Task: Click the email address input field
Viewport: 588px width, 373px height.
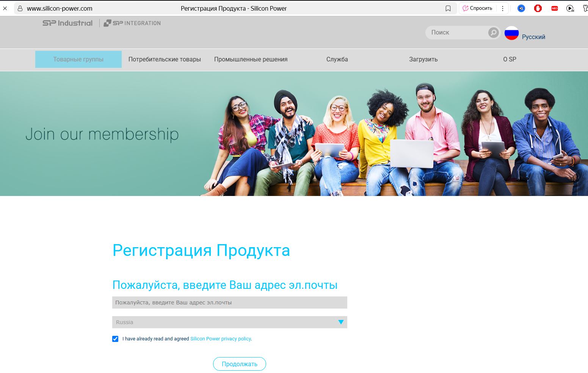Action: pos(230,302)
